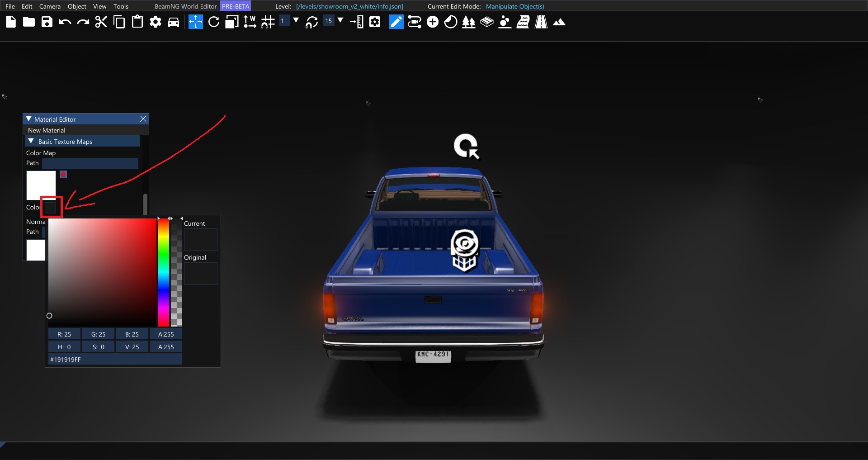
Task: Open the Object menu
Action: click(77, 6)
